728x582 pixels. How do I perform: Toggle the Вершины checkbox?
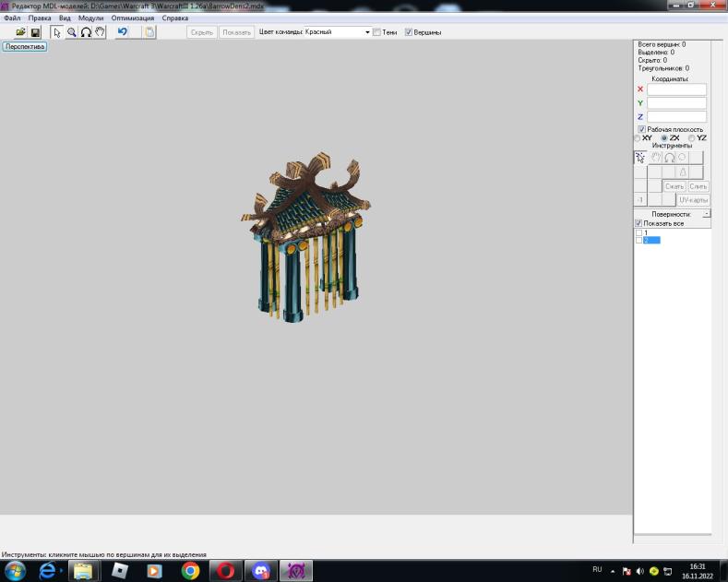[x=409, y=32]
